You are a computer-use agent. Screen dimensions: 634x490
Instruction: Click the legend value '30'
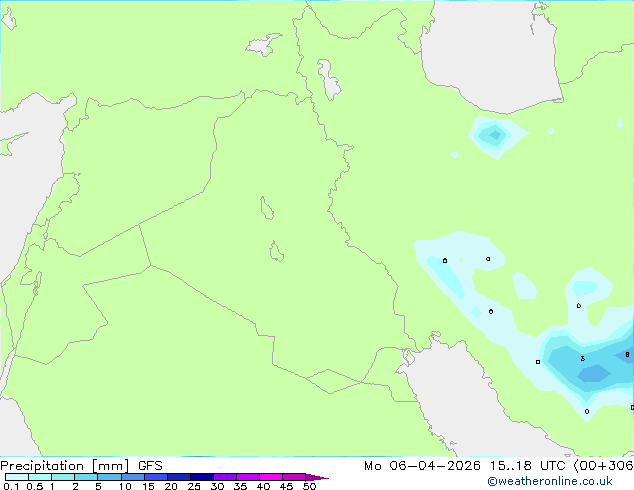click(x=217, y=486)
